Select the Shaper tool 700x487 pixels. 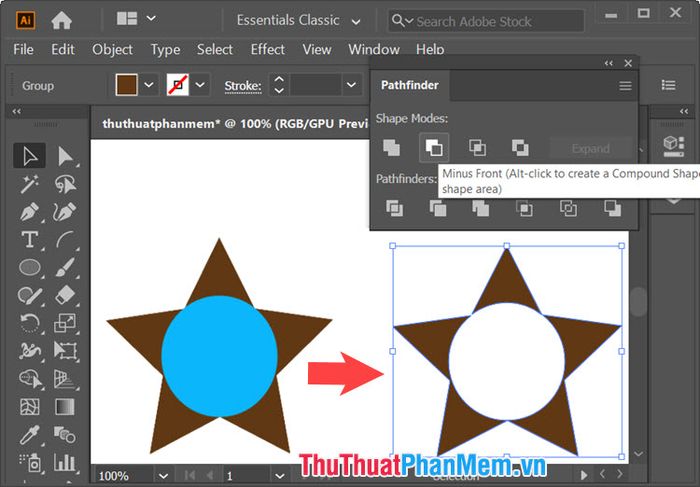pos(29,295)
